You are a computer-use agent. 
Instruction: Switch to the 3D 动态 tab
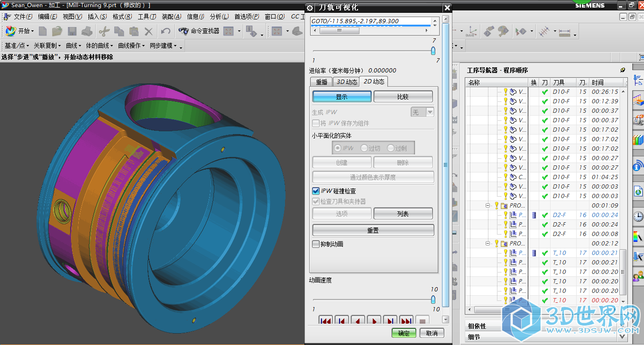[x=346, y=82]
